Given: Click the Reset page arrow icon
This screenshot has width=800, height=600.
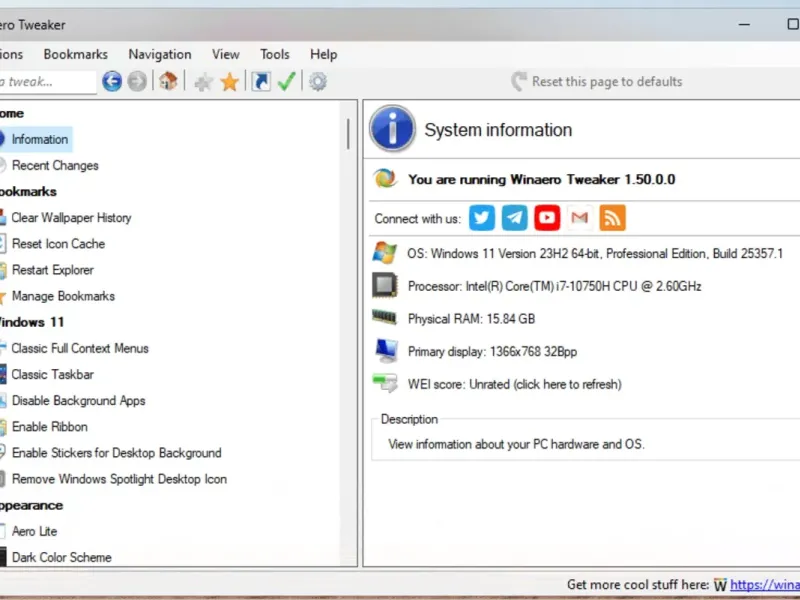Looking at the screenshot, I should (519, 81).
